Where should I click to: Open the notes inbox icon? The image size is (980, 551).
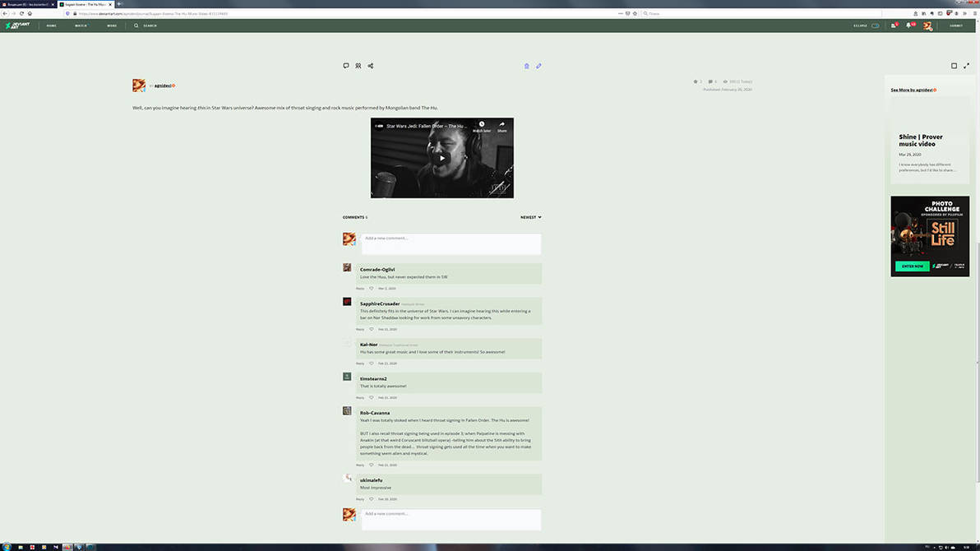click(894, 25)
